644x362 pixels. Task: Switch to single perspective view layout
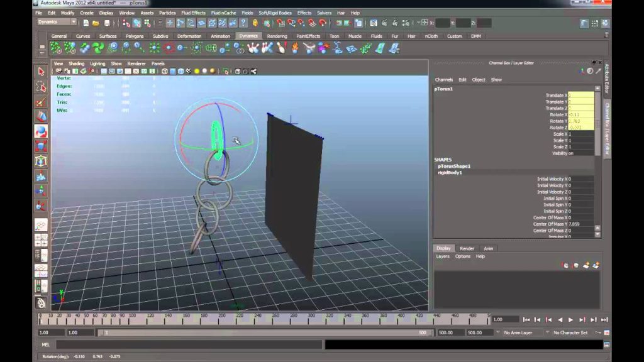pos(41,225)
